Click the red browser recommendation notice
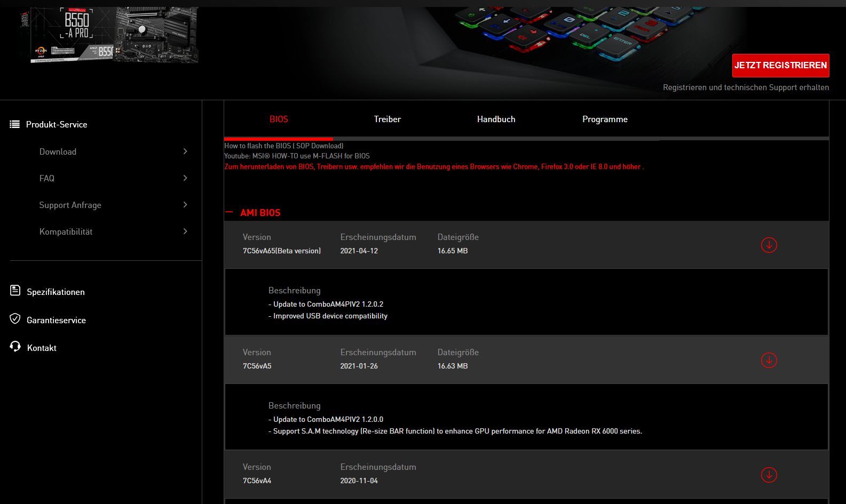 [434, 166]
